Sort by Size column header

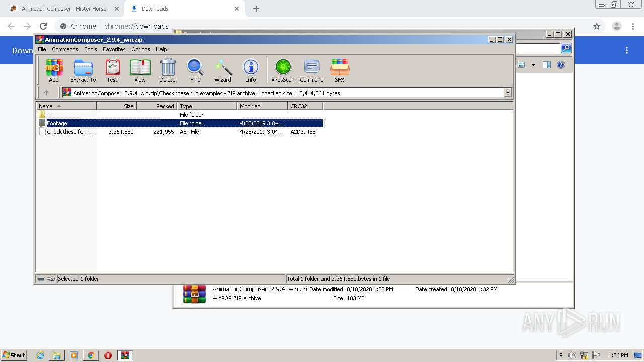pos(116,106)
